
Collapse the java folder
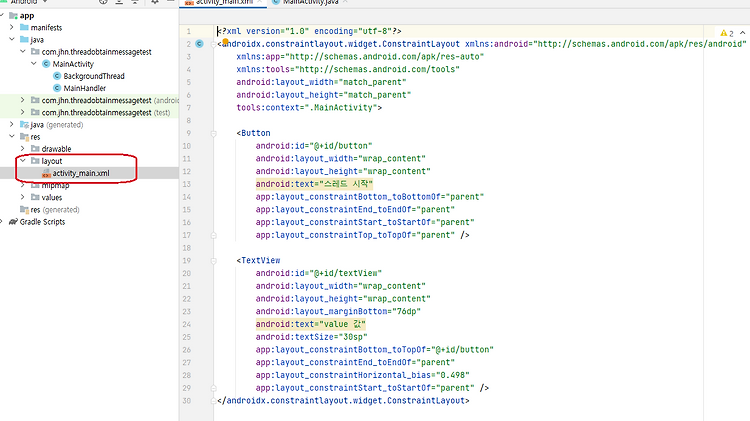coord(12,39)
